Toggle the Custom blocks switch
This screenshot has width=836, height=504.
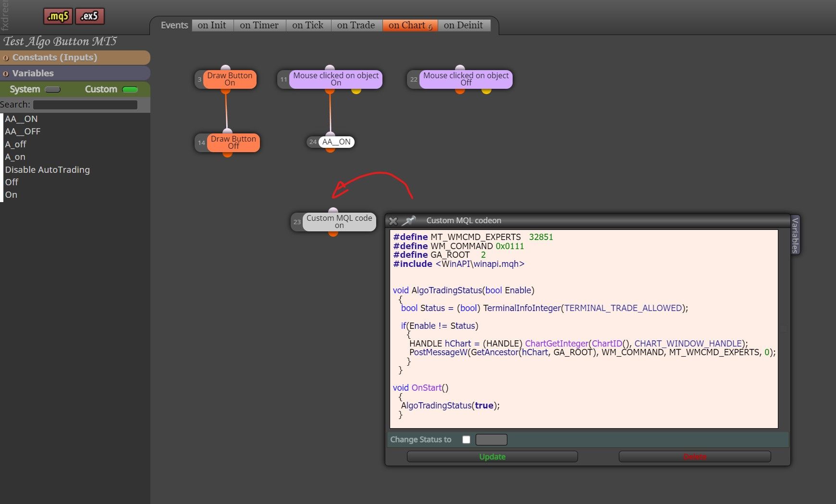pos(130,89)
